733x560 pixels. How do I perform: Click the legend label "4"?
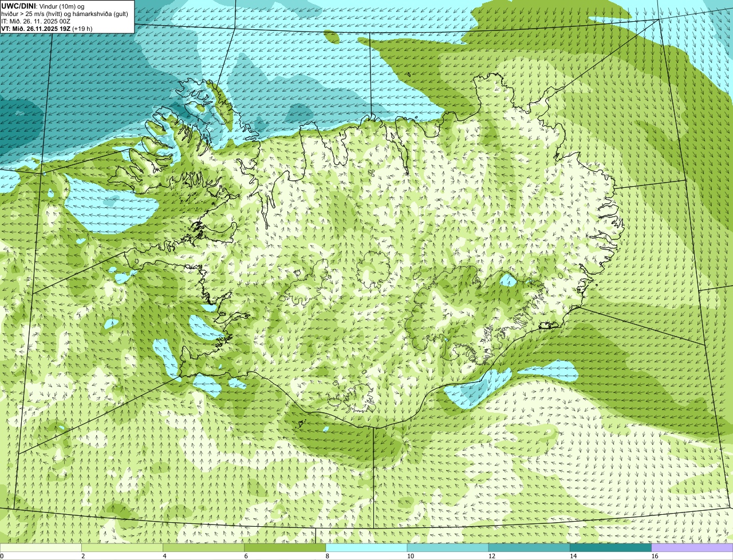point(164,556)
